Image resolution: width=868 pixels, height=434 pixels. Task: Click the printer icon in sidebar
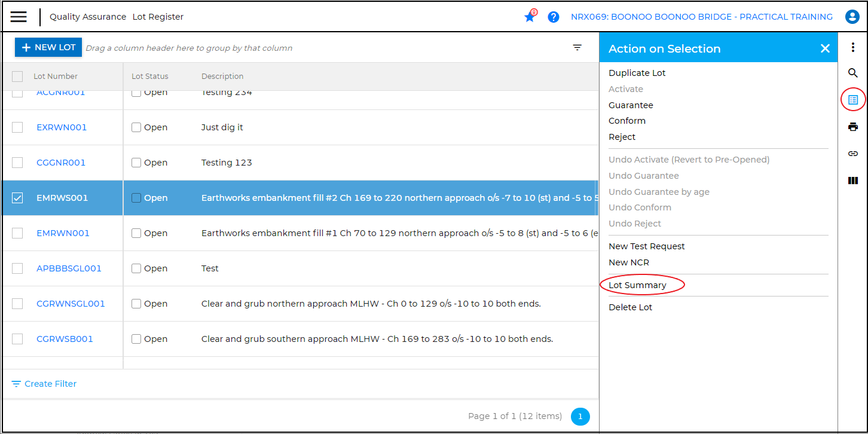(853, 127)
